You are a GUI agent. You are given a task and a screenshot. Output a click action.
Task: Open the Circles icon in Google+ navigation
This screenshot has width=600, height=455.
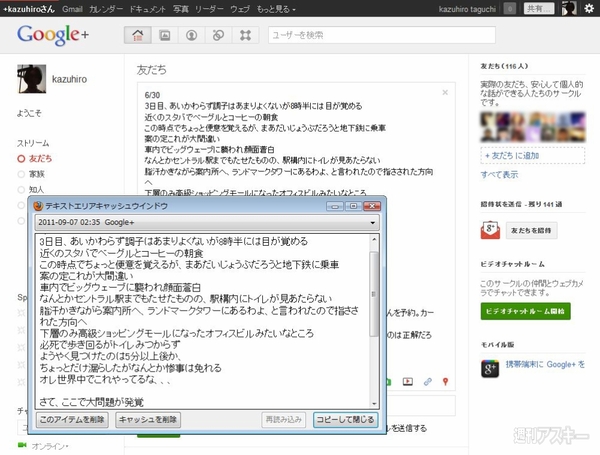[218, 35]
